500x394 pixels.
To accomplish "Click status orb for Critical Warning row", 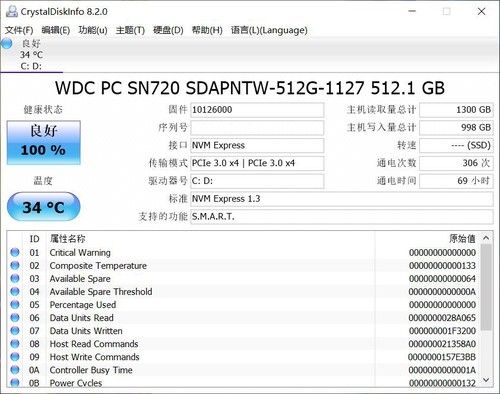I will [x=15, y=252].
